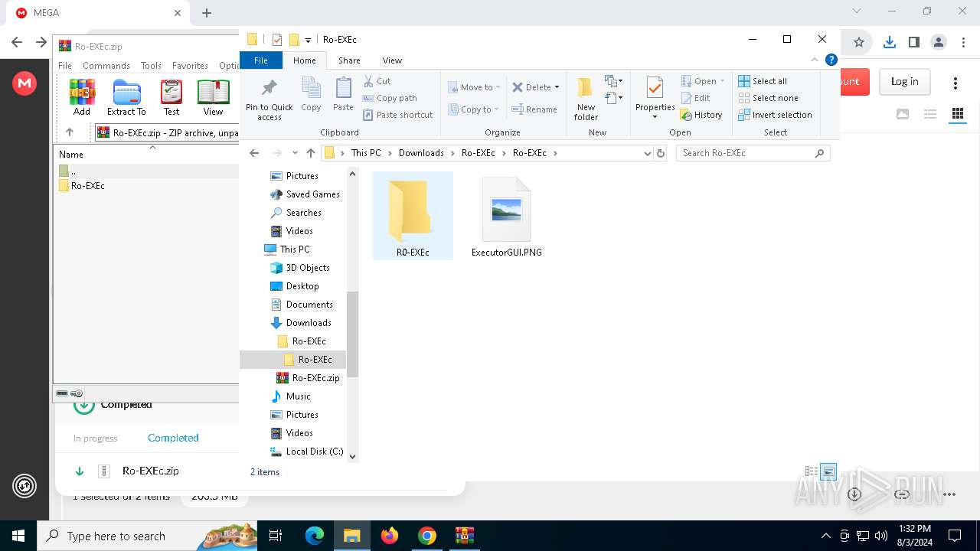Open a new Chrome tab
980x551 pixels.
point(207,13)
